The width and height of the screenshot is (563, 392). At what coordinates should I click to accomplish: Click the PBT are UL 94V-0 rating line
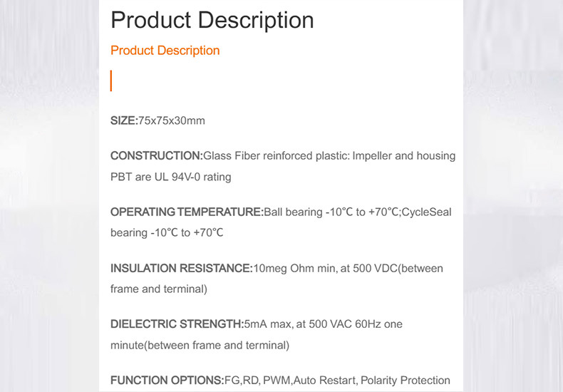170,177
